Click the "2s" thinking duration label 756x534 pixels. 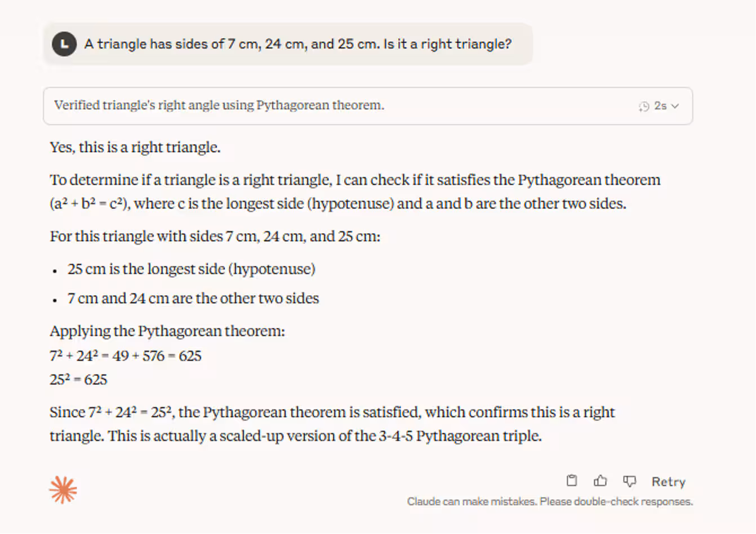(660, 106)
